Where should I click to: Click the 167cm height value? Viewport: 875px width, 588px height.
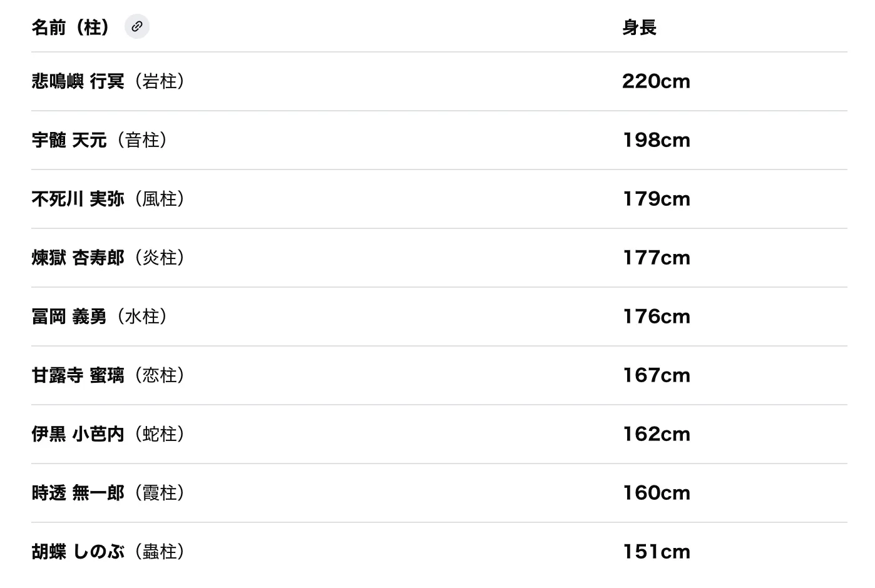tap(656, 375)
